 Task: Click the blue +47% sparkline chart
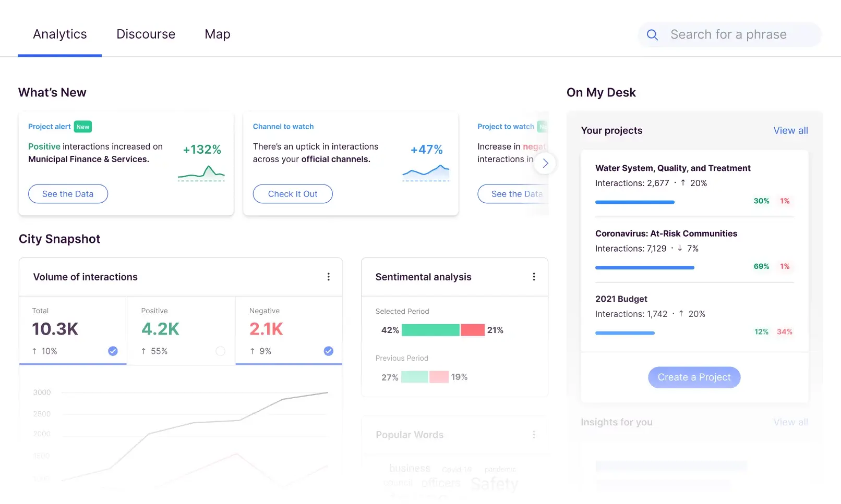tap(426, 173)
